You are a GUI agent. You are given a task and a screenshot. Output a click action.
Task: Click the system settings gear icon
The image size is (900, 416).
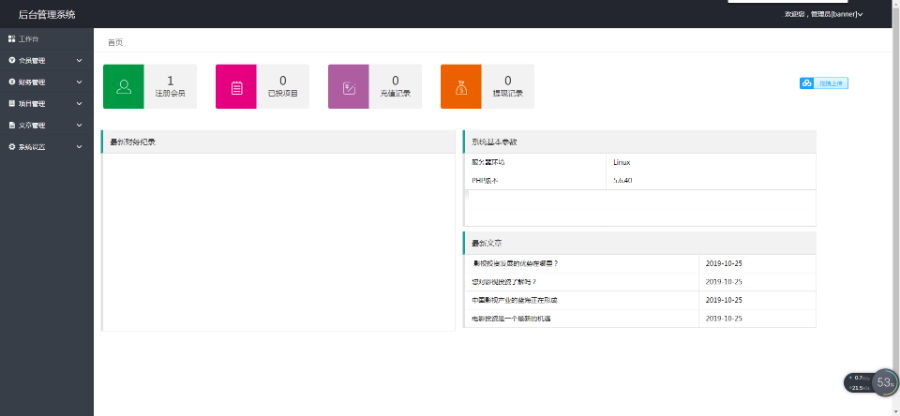(11, 147)
